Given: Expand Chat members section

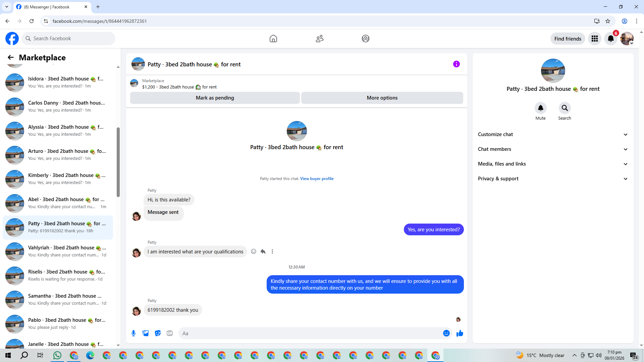Looking at the screenshot, I should pyautogui.click(x=553, y=149).
